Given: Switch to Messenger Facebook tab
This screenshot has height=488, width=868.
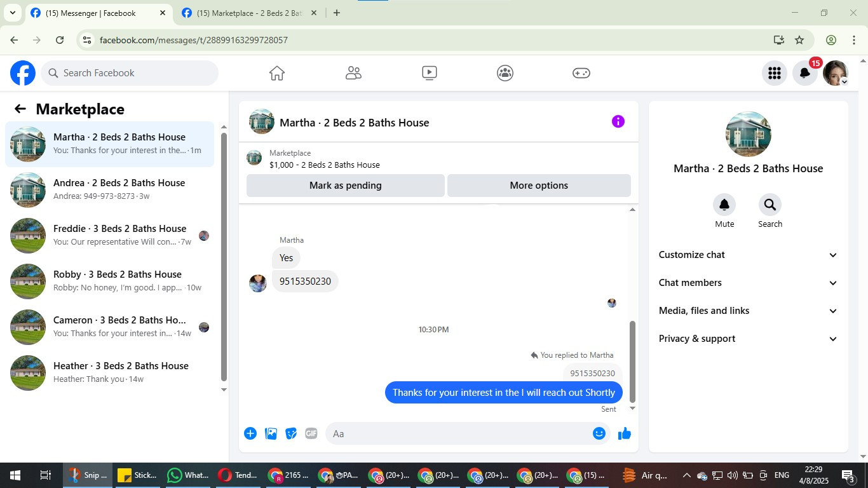Looking at the screenshot, I should [98, 13].
